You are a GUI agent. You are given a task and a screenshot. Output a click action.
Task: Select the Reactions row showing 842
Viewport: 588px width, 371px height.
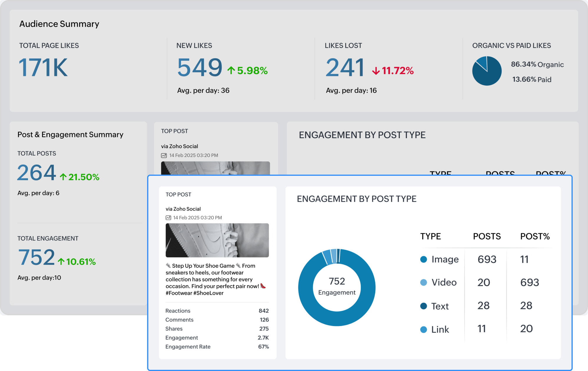click(217, 311)
